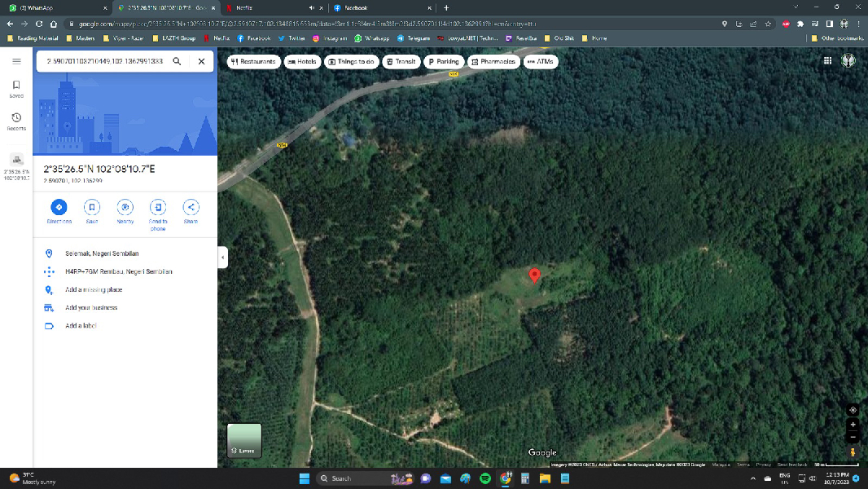Image resolution: width=868 pixels, height=489 pixels.
Task: Open browser home page
Action: [x=54, y=24]
